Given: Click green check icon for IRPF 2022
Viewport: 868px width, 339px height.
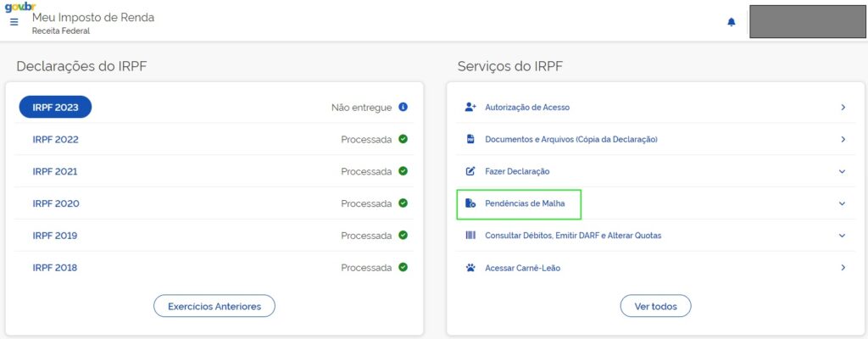Looking at the screenshot, I should [x=403, y=139].
